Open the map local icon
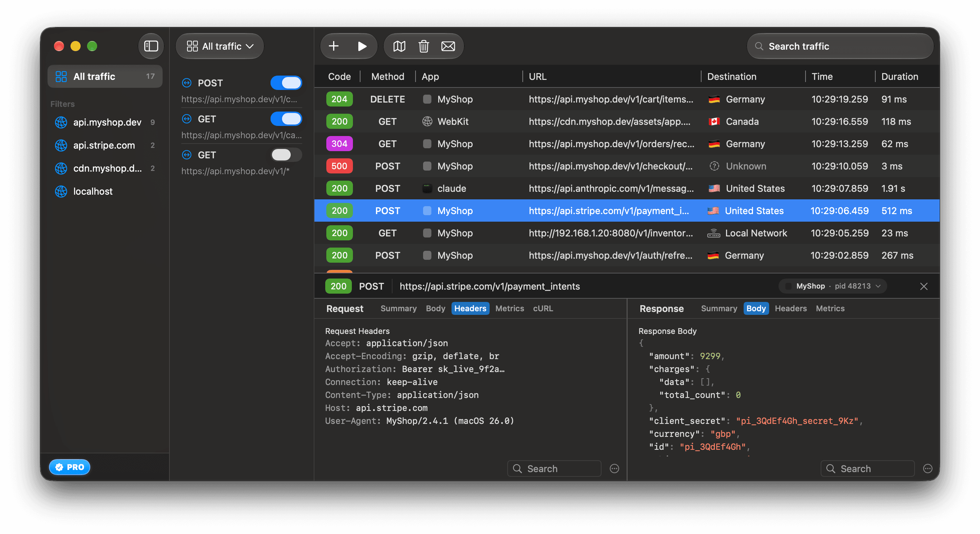This screenshot has width=980, height=534. point(399,46)
